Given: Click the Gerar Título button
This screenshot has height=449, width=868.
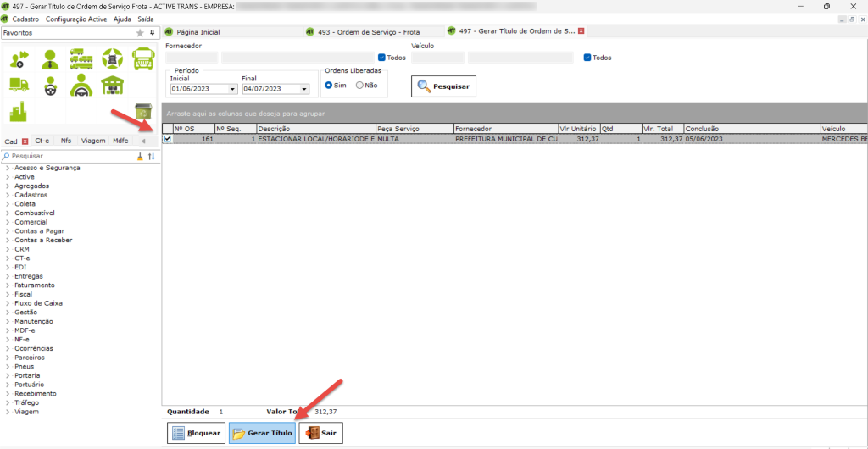Looking at the screenshot, I should pyautogui.click(x=262, y=433).
